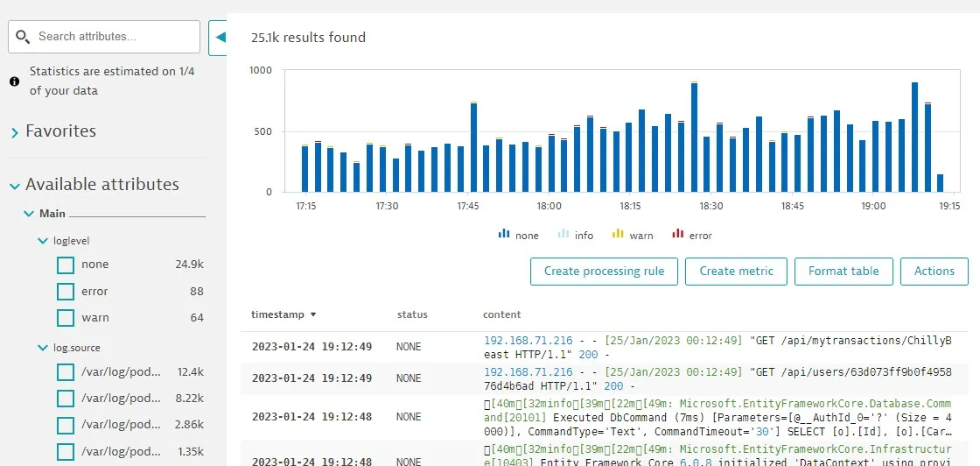
Task: Expand the Favorites section
Action: tap(15, 132)
